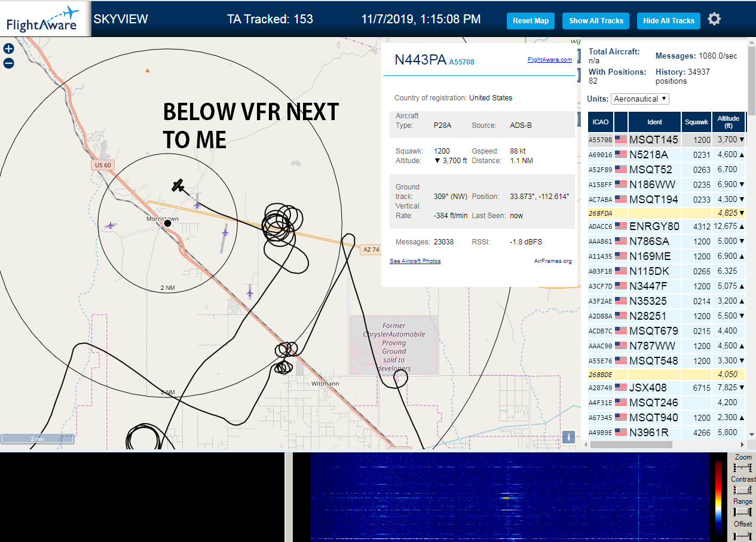Click Hide All Tracks button

tap(669, 20)
